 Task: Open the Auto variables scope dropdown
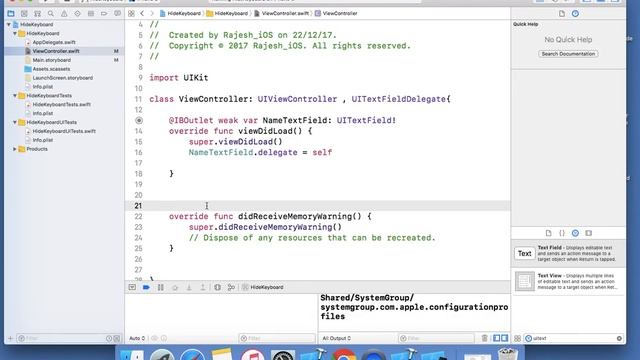137,338
